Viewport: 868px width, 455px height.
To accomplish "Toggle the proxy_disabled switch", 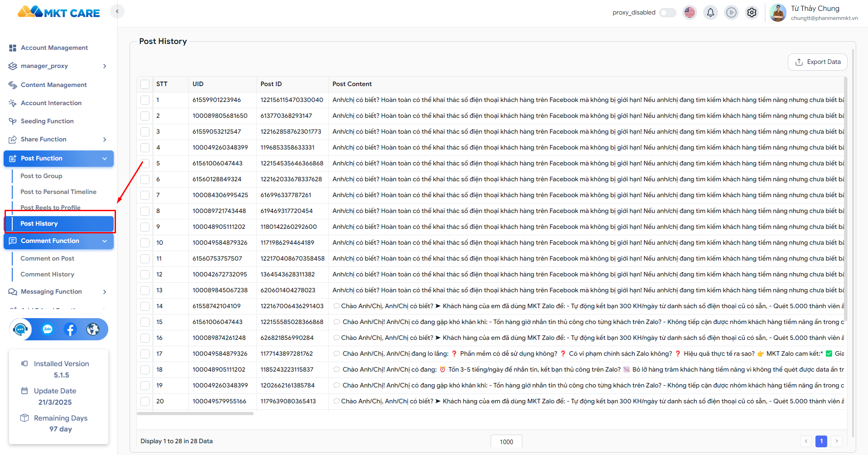I will (x=667, y=13).
